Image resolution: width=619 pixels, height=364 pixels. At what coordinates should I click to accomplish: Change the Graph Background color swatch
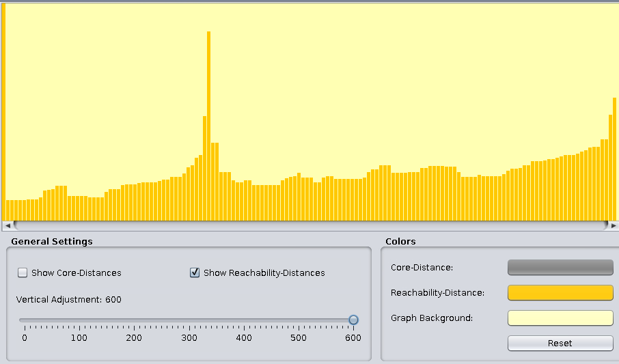(x=560, y=318)
